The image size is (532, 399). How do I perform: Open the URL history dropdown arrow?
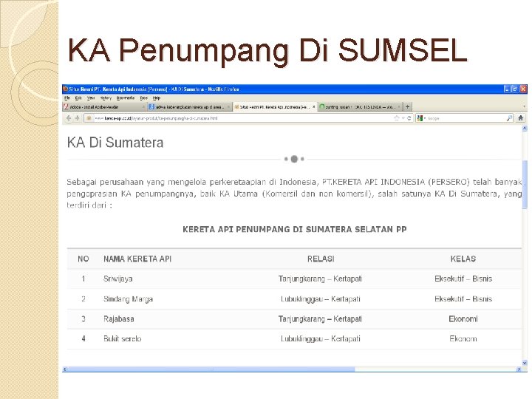click(x=403, y=118)
